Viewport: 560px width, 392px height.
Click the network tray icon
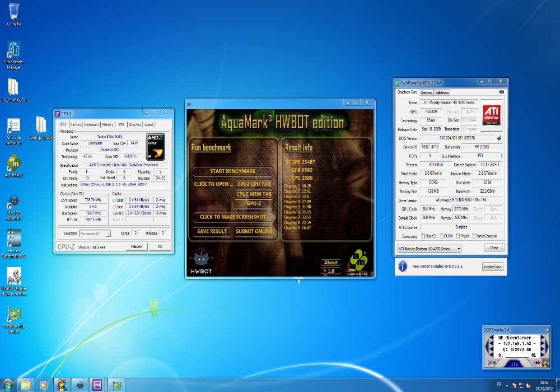pos(521,386)
